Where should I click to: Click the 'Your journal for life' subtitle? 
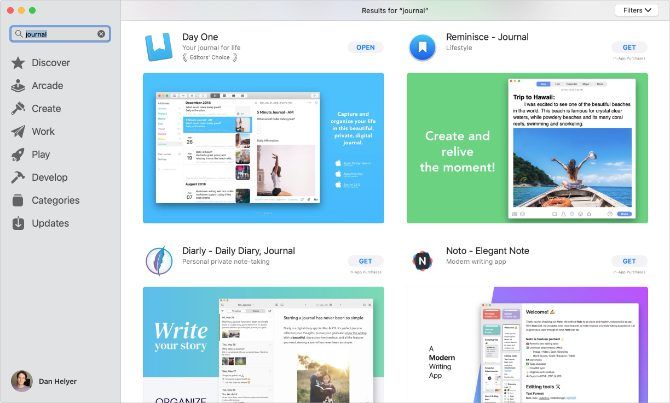coord(211,47)
